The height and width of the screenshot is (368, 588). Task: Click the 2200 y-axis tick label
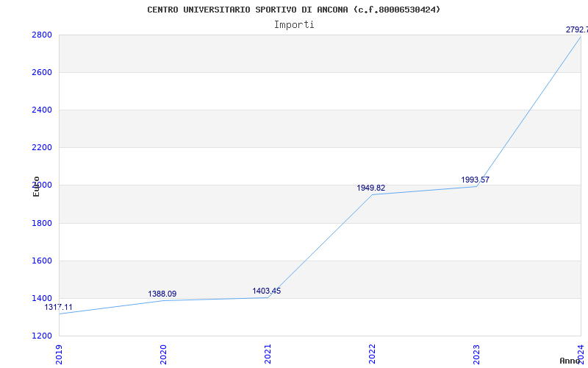[x=42, y=147]
